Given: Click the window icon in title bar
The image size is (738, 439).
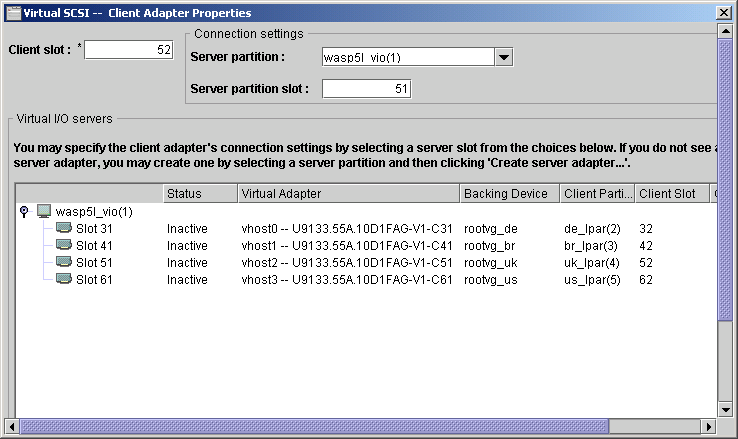Looking at the screenshot, I should (x=13, y=13).
